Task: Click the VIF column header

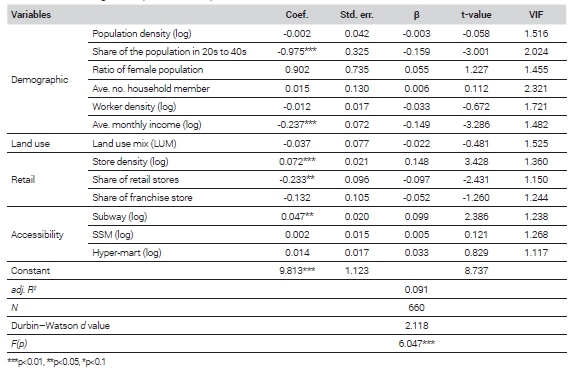Action: (x=536, y=15)
